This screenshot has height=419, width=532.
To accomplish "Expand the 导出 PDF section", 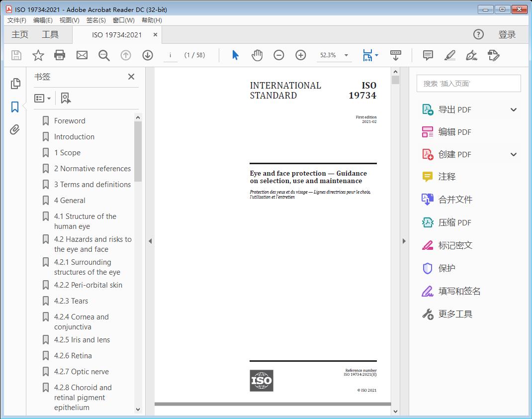I will click(x=514, y=109).
